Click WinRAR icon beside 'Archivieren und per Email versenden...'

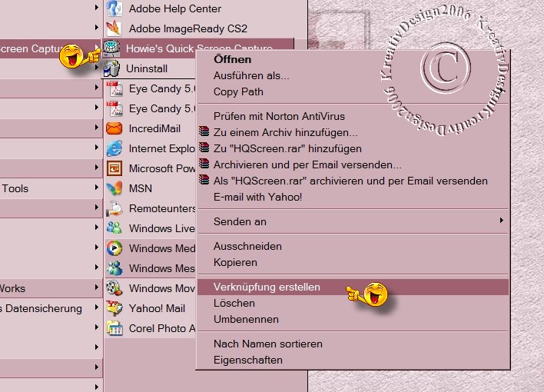pos(204,164)
